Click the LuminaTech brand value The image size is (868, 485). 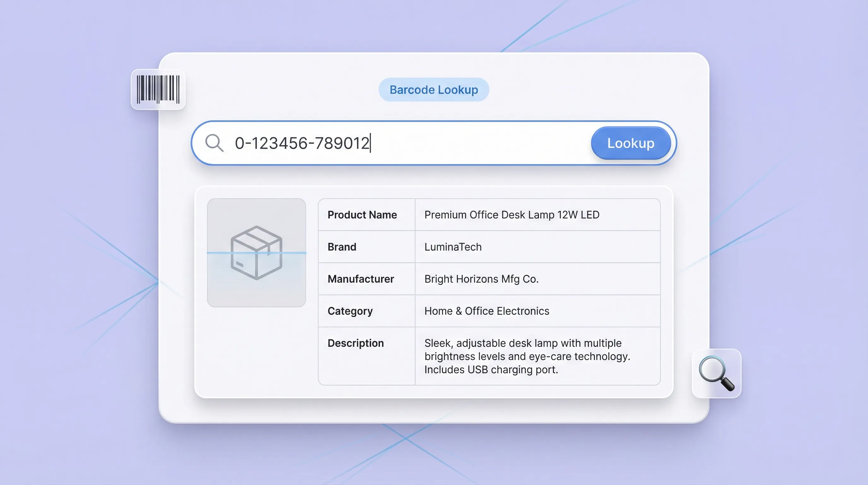coord(453,247)
